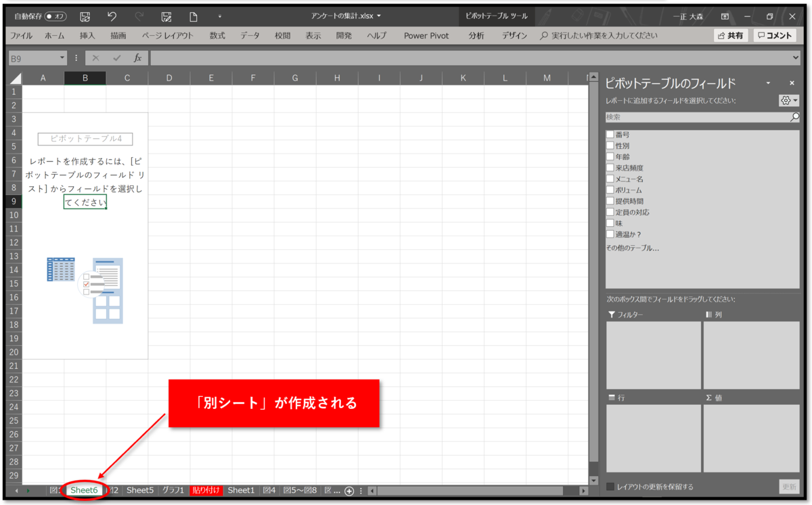Viewport: 812px width, 505px height.
Task: Open the Name Box dropdown
Action: (x=63, y=58)
